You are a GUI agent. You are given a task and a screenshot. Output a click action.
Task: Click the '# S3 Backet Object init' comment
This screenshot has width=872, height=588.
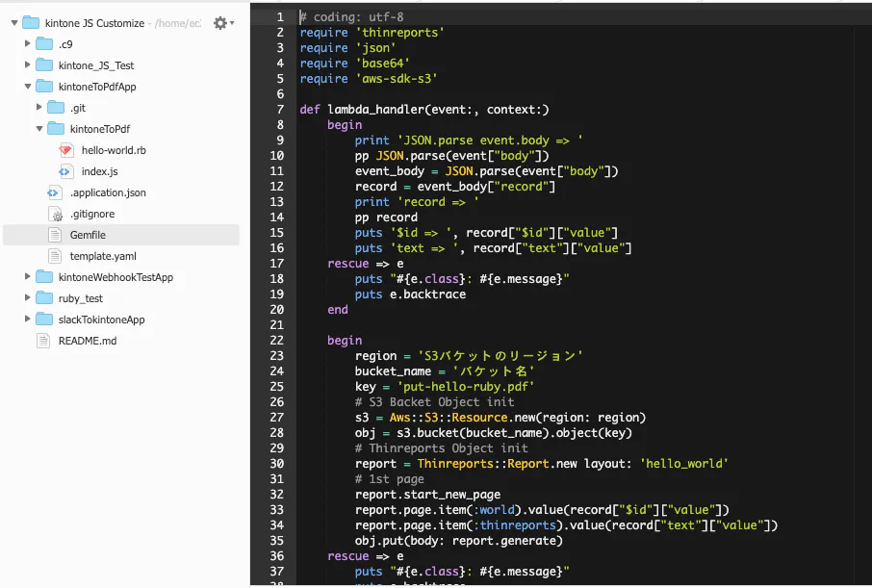(435, 401)
